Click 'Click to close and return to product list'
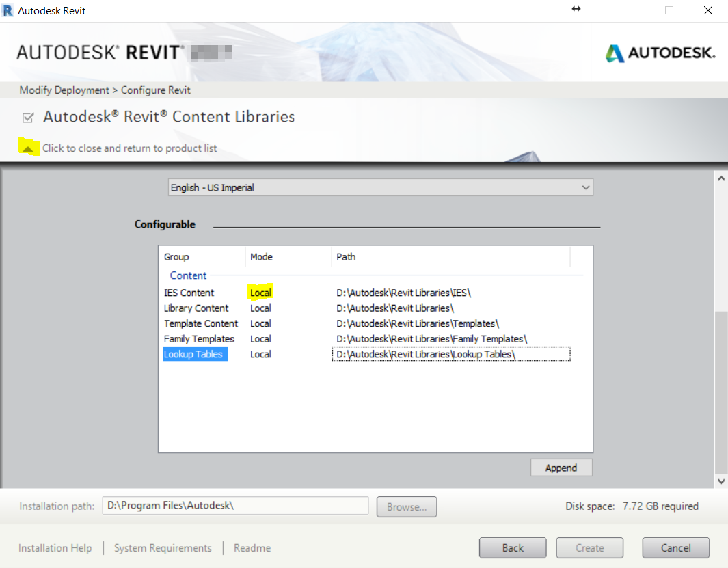The width and height of the screenshot is (728, 568). click(129, 148)
